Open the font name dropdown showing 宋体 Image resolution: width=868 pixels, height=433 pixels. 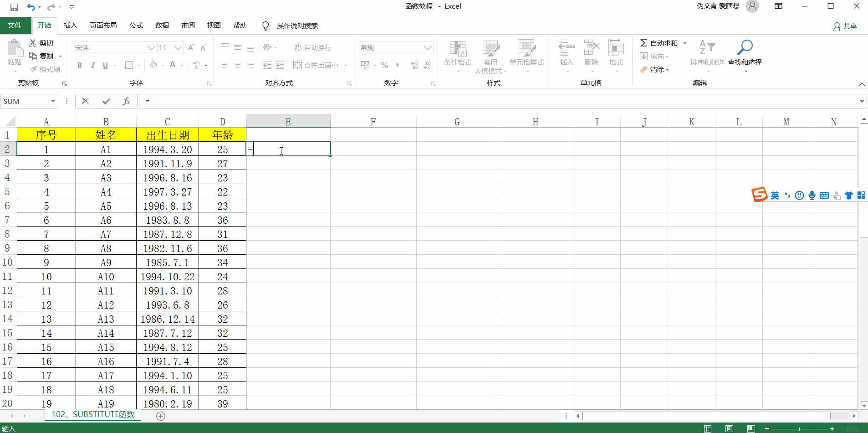click(151, 47)
